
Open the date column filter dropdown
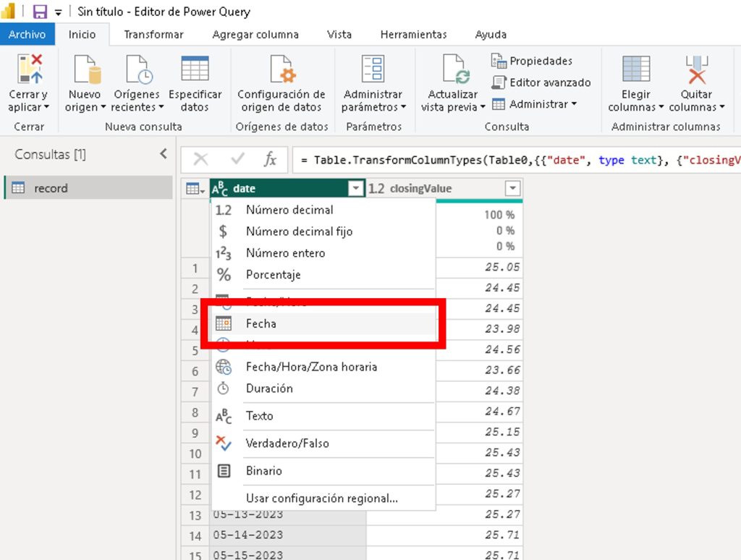pos(355,189)
